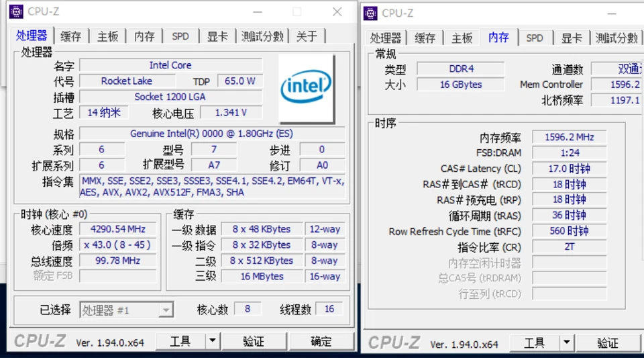Viewport: 644px width, 358px height.
Task: Click the '14 纳米' process value
Action: pos(104,113)
